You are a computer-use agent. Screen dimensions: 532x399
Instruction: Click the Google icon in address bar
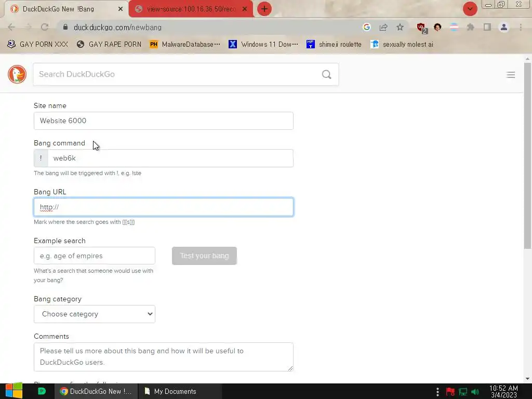(366, 27)
